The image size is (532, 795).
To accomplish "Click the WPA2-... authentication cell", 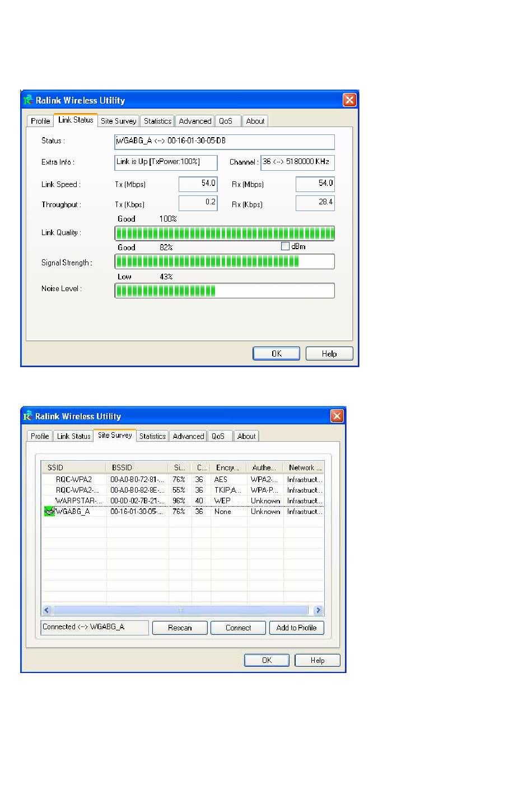I will coord(264,479).
